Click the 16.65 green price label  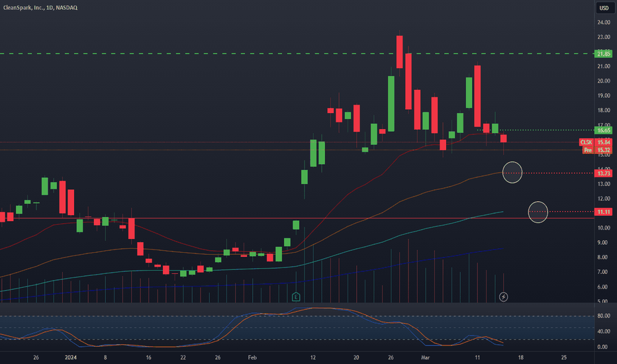(603, 130)
